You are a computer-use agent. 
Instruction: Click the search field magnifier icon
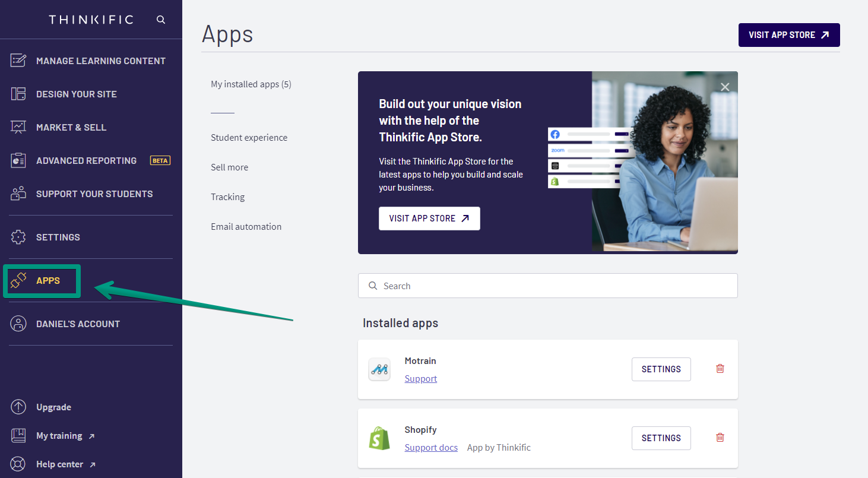pyautogui.click(x=373, y=286)
